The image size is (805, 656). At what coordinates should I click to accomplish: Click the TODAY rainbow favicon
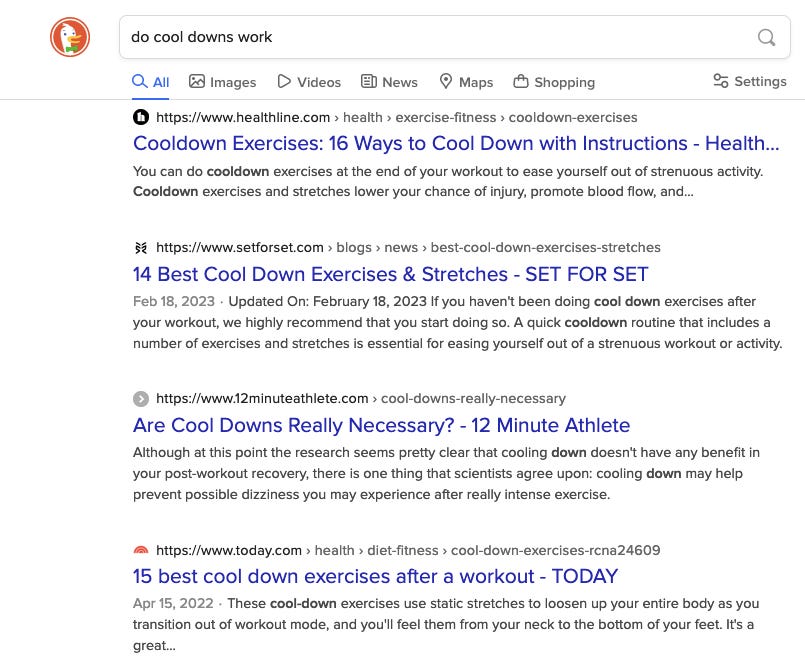click(x=141, y=550)
